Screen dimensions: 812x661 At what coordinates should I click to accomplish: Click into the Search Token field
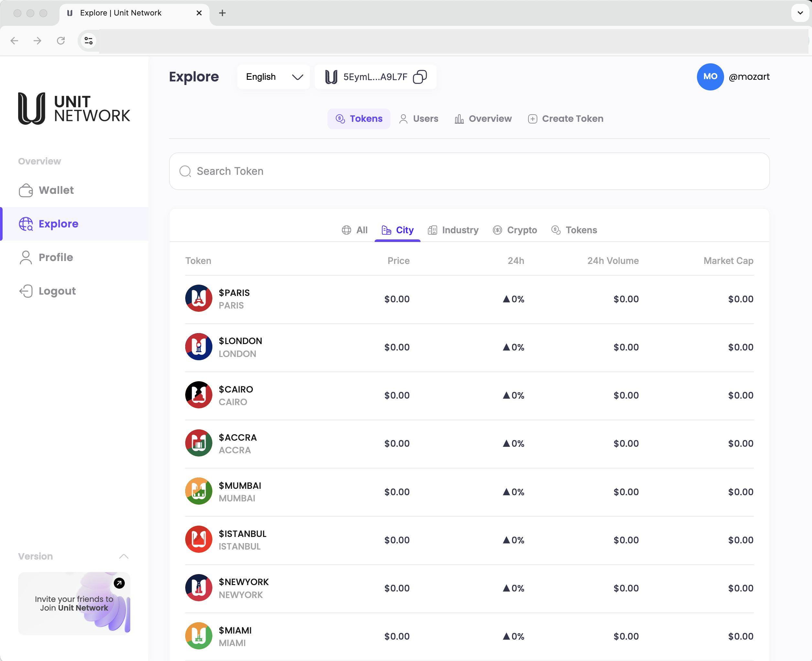click(469, 171)
